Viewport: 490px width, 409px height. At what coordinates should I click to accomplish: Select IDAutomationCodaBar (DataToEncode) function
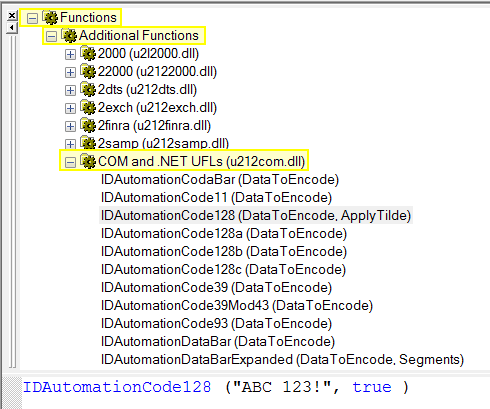click(220, 179)
